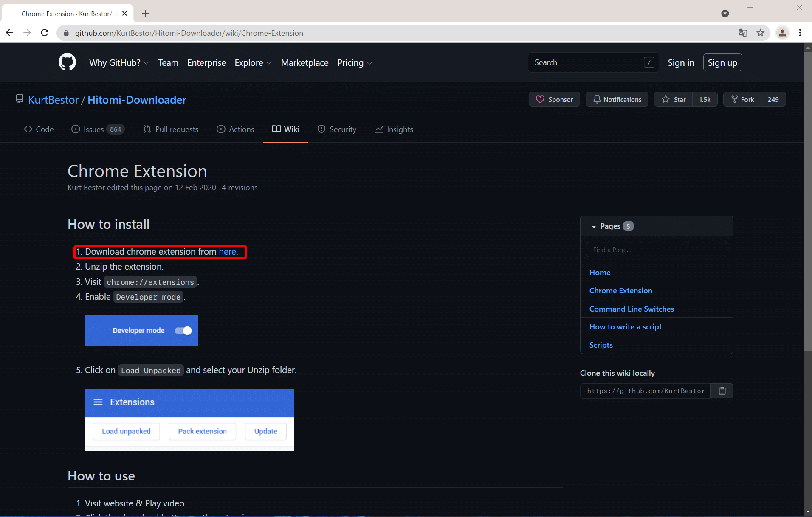Click the 'chrome://extensions' code text
The height and width of the screenshot is (517, 812).
(x=150, y=282)
